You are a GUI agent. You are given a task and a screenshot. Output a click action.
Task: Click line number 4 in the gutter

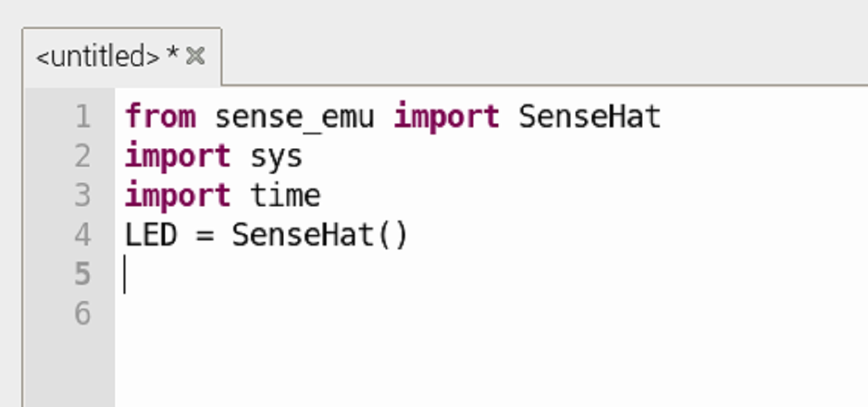[83, 235]
